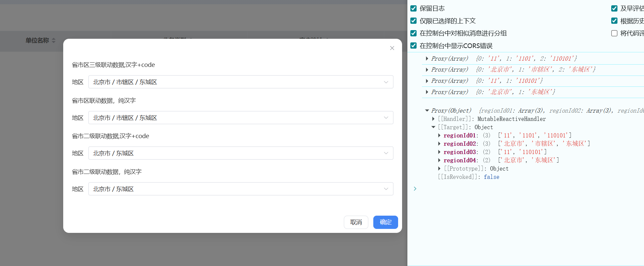Toggle 在控制台中显示CORS错误 checkbox

(x=413, y=45)
